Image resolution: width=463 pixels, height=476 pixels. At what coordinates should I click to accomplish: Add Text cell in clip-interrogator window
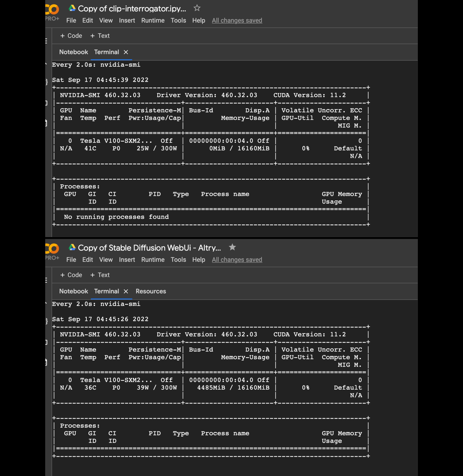tap(100, 36)
